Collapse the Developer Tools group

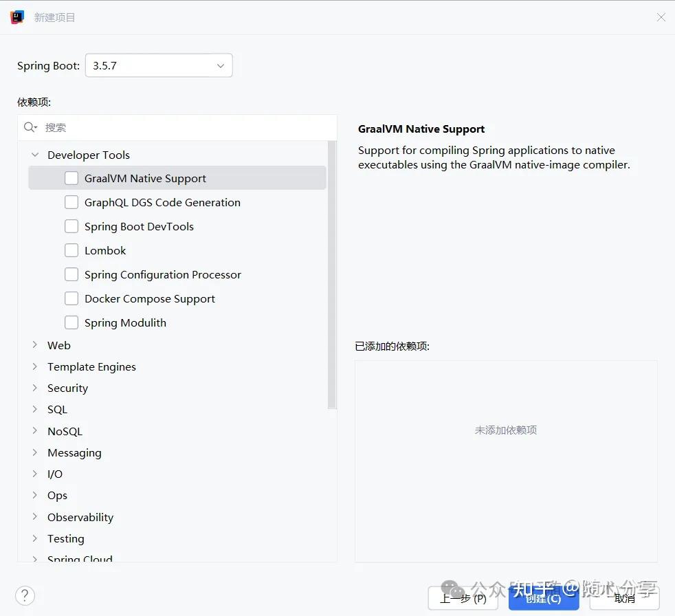(35, 155)
